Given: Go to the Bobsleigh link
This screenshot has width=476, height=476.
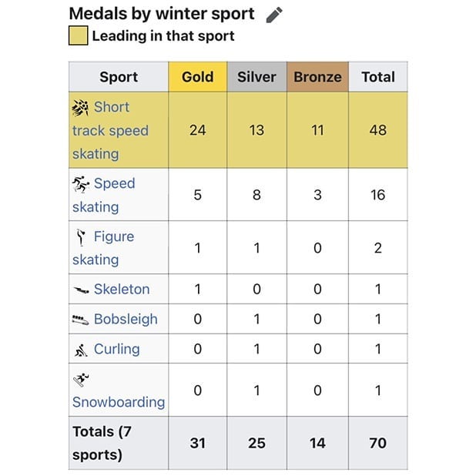Looking at the screenshot, I should [x=126, y=319].
